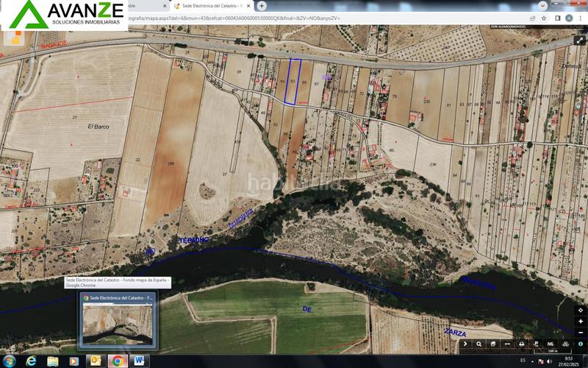Open the IVG map tool

550,344
